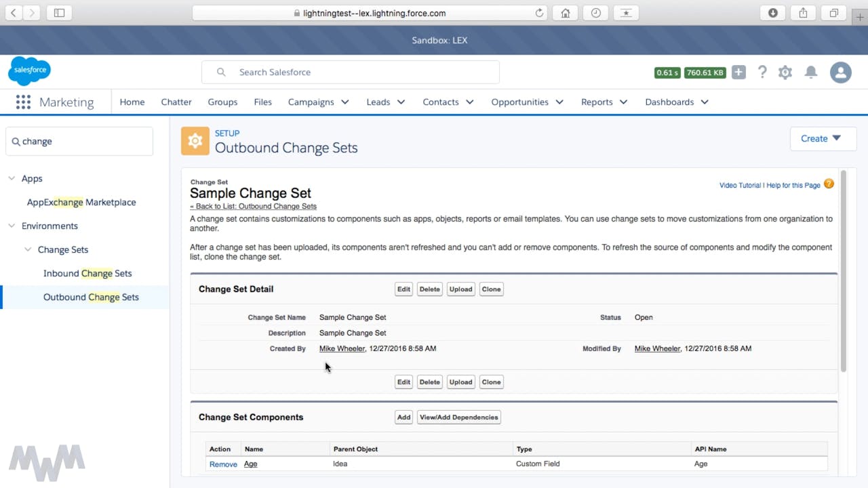Click the orange Setup gear page icon
The height and width of the screenshot is (488, 868).
pyautogui.click(x=195, y=141)
